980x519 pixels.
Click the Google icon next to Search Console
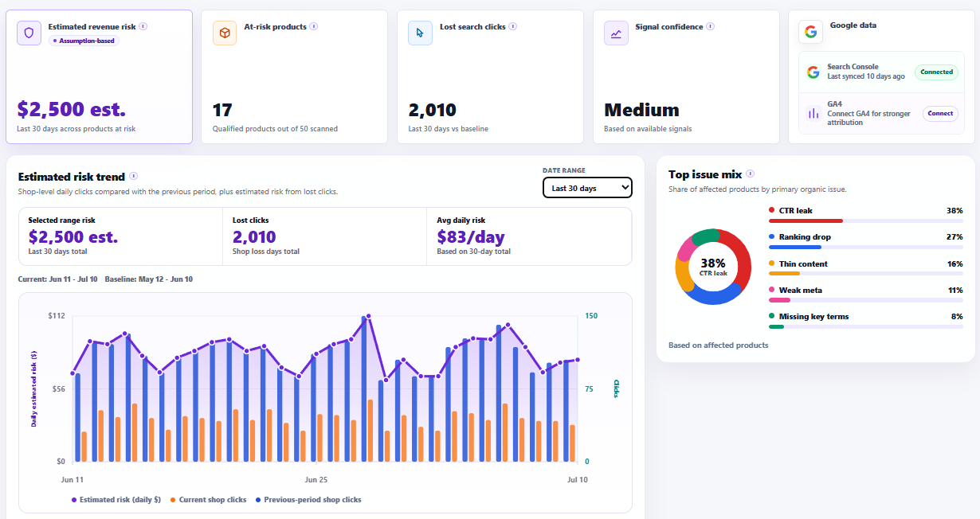click(x=813, y=72)
